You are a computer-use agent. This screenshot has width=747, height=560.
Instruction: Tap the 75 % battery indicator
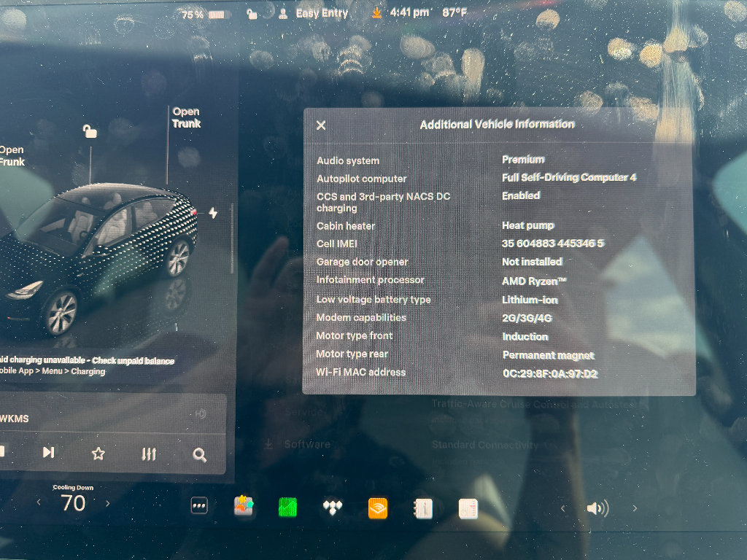(204, 15)
